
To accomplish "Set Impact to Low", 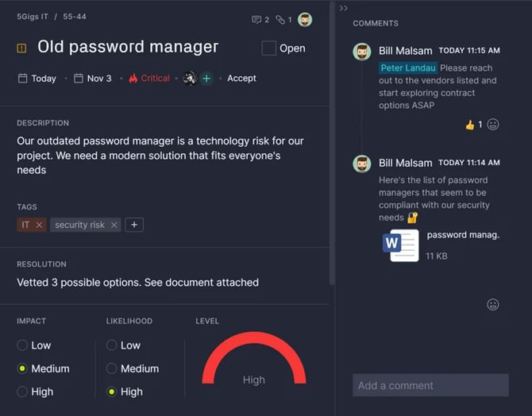I will point(22,345).
